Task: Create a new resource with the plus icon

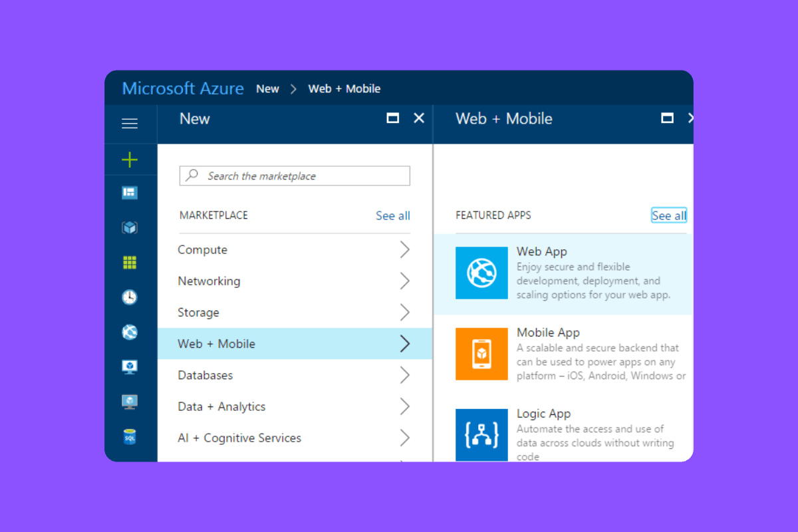Action: (x=129, y=159)
